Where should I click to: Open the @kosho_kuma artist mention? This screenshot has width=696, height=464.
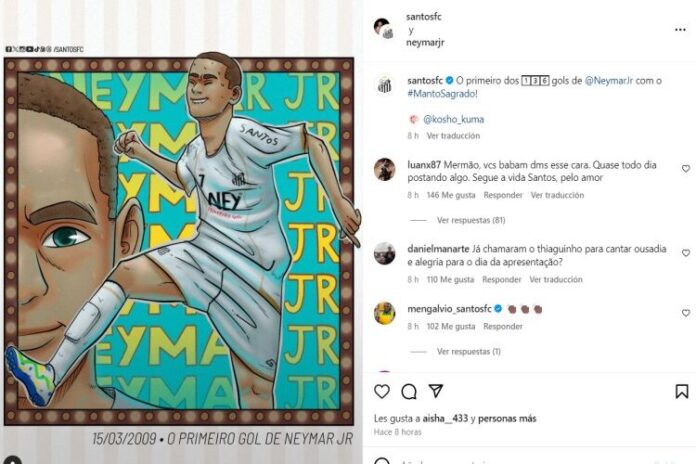pos(453,119)
